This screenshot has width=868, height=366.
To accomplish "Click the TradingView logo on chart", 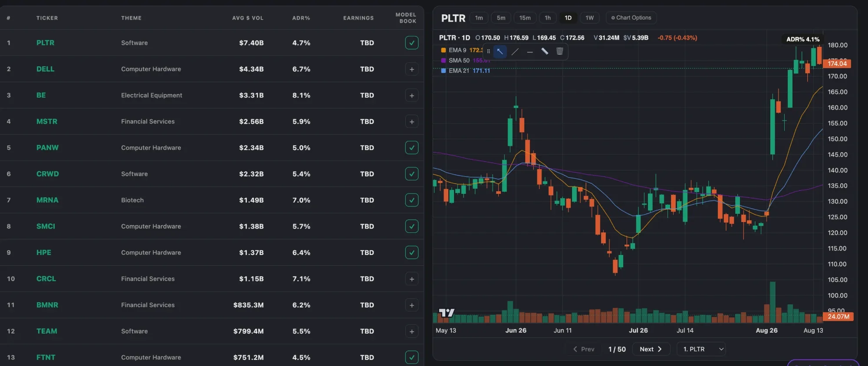I will point(447,313).
